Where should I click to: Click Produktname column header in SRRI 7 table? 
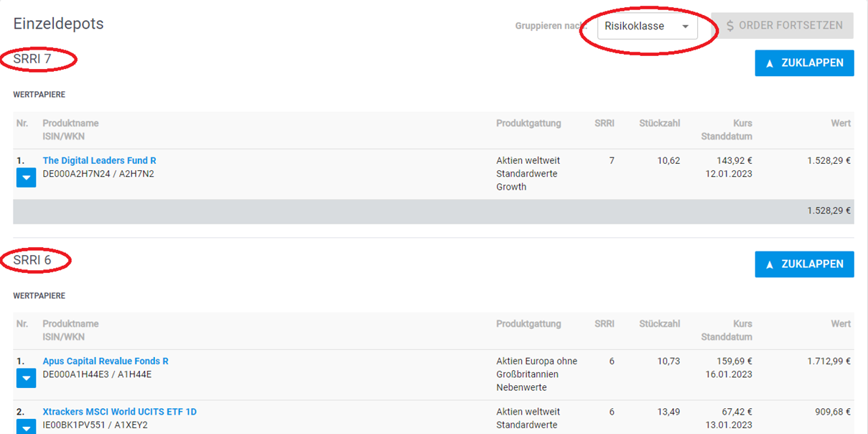[x=70, y=124]
